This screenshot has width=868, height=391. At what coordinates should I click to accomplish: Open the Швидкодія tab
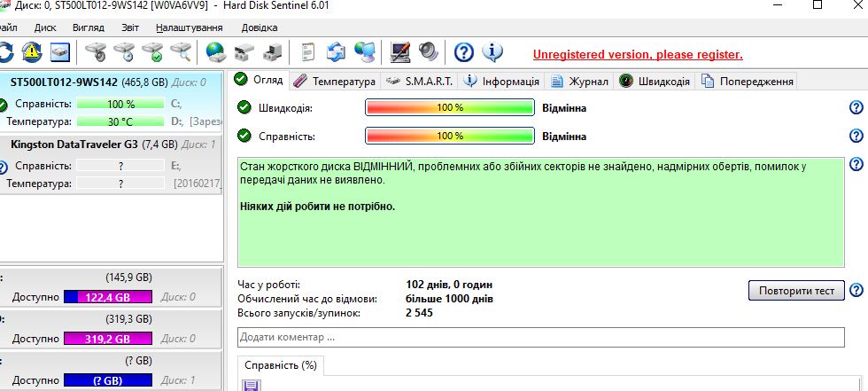pos(655,82)
